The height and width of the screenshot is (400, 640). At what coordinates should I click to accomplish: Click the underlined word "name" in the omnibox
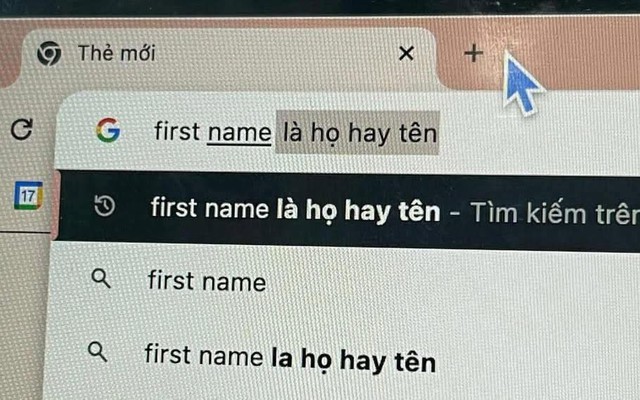coord(239,133)
